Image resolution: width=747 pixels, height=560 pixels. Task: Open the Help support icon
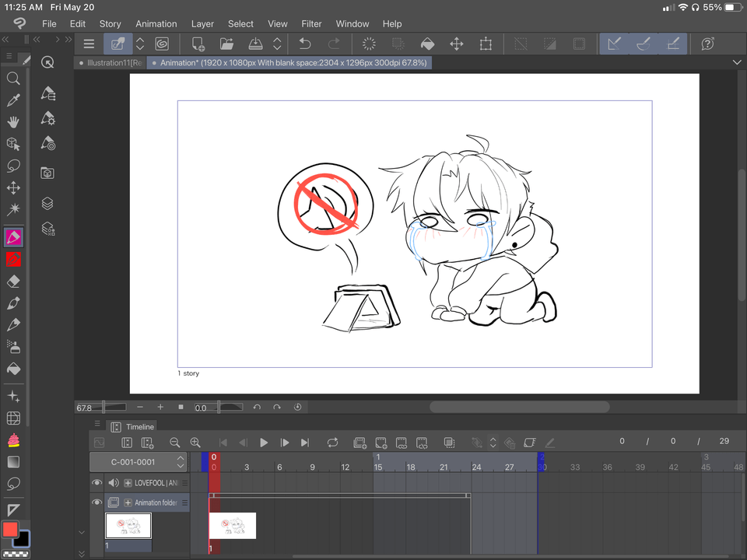click(x=708, y=44)
